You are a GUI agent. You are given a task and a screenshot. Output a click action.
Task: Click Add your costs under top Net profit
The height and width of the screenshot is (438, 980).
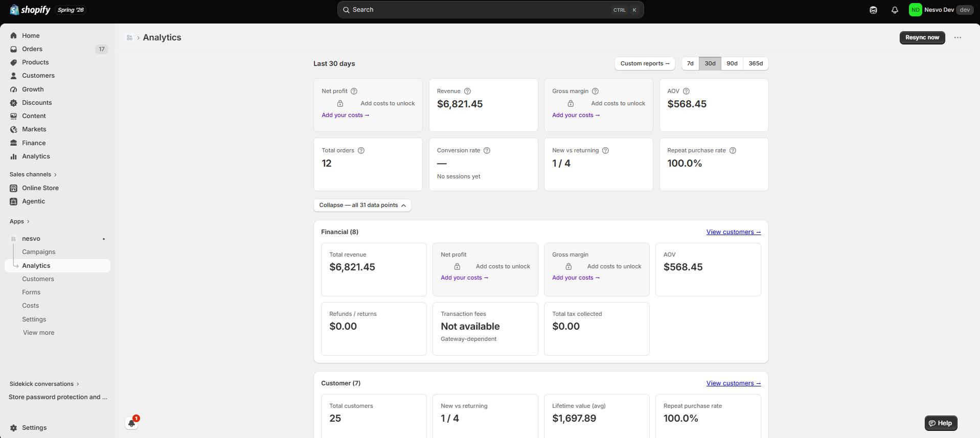click(346, 115)
